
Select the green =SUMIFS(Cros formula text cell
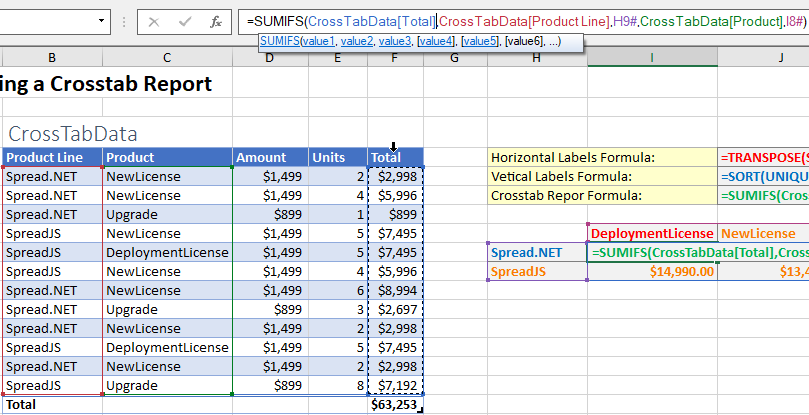[763, 196]
